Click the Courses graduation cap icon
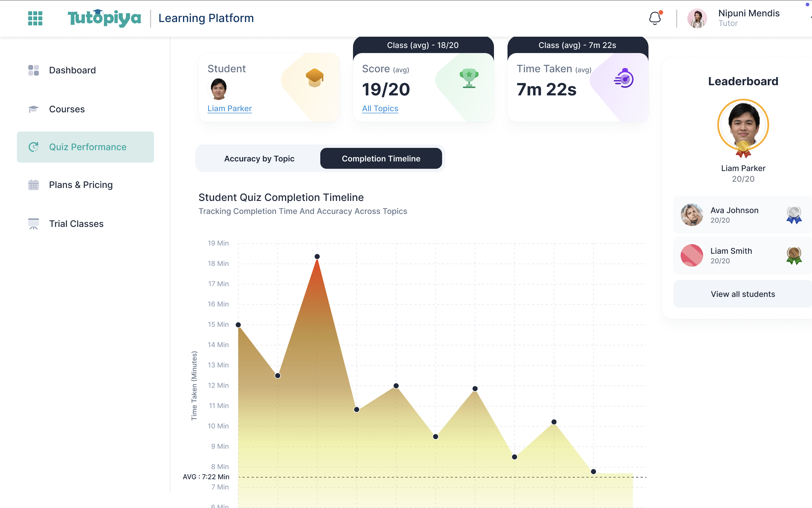This screenshot has width=812, height=508. click(x=34, y=109)
